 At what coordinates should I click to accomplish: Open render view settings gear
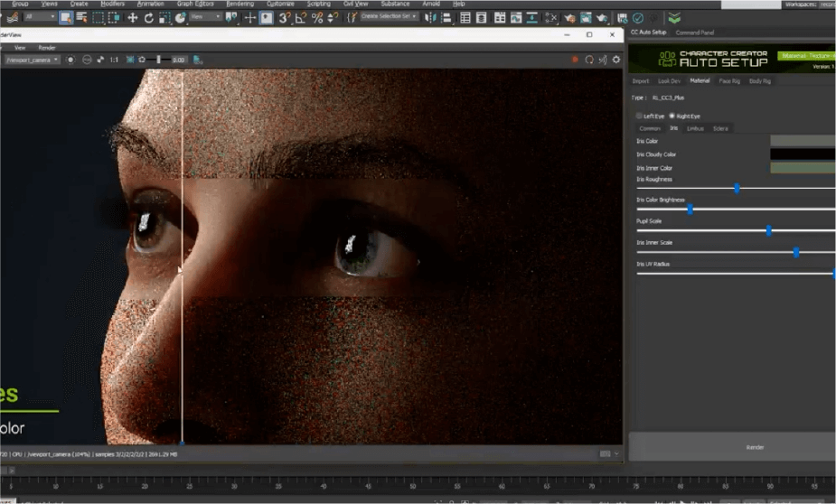coord(616,60)
